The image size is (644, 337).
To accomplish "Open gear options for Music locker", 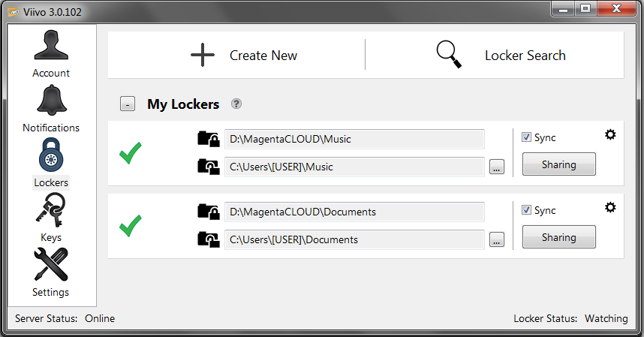I will pos(610,134).
